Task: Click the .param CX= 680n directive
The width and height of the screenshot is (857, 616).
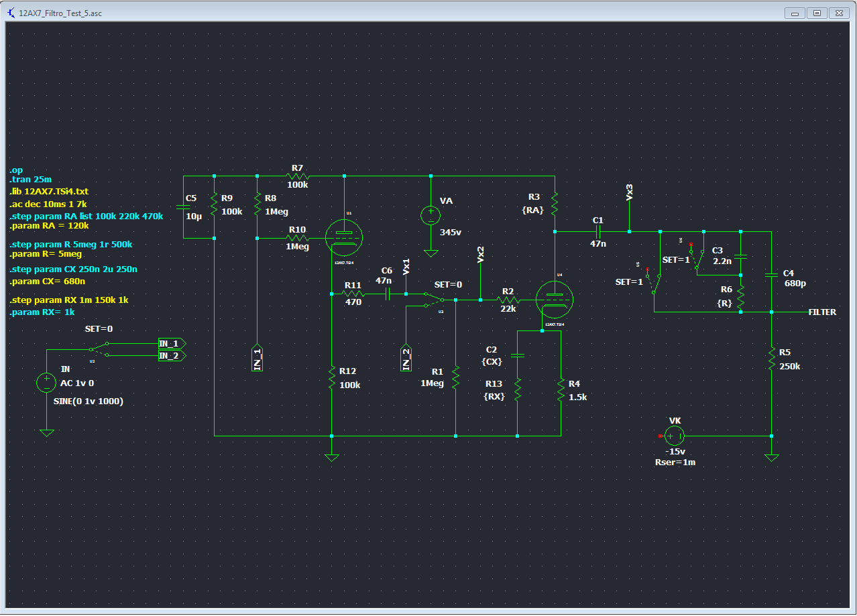Action: point(46,281)
